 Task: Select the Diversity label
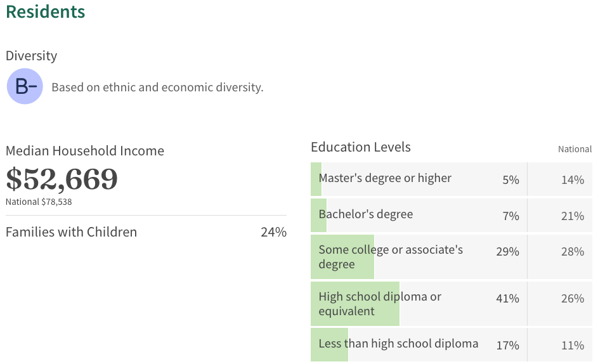pos(31,56)
